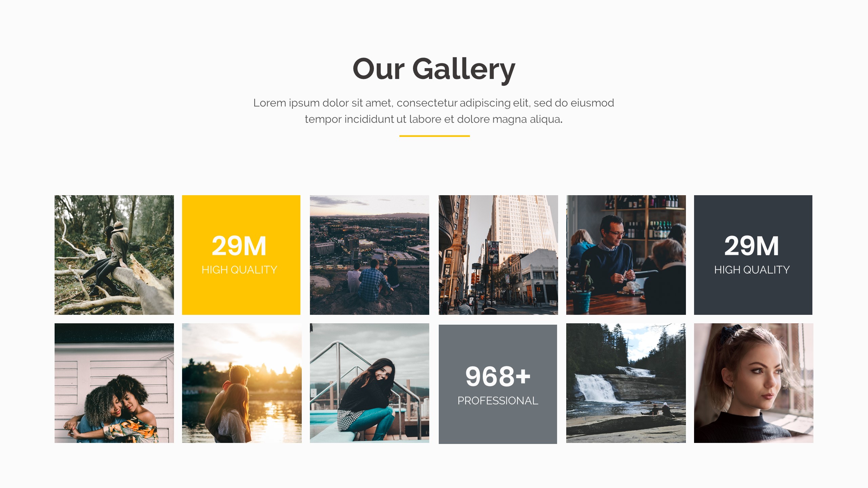
Task: Open the sunset lake couple photo
Action: point(242,383)
